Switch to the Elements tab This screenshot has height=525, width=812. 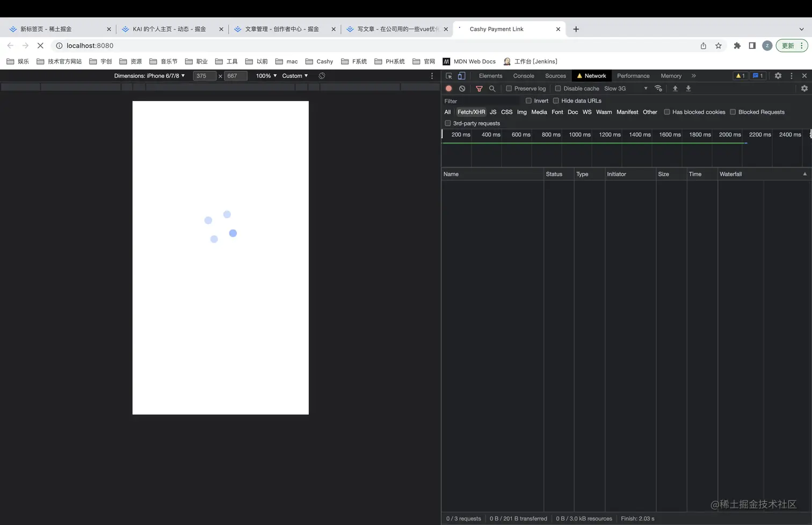pos(490,76)
